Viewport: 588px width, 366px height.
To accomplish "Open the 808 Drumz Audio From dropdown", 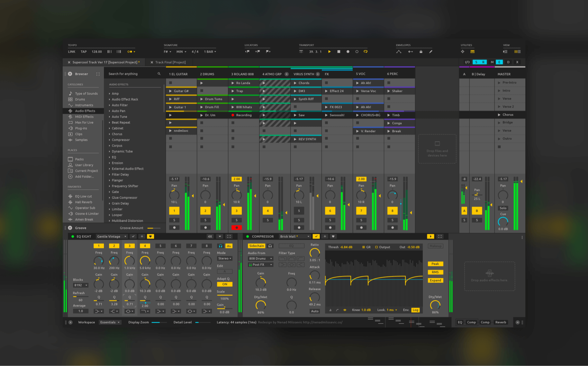I will point(260,258).
